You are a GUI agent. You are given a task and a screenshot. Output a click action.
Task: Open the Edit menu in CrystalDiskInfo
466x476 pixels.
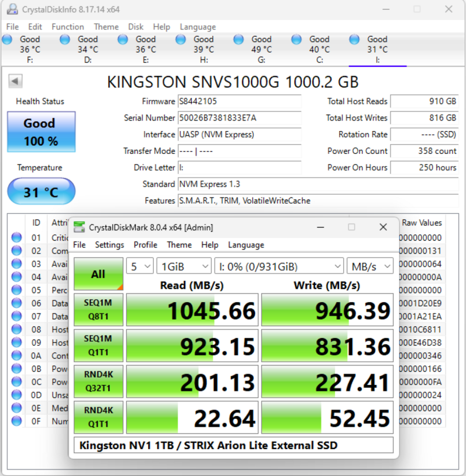35,27
